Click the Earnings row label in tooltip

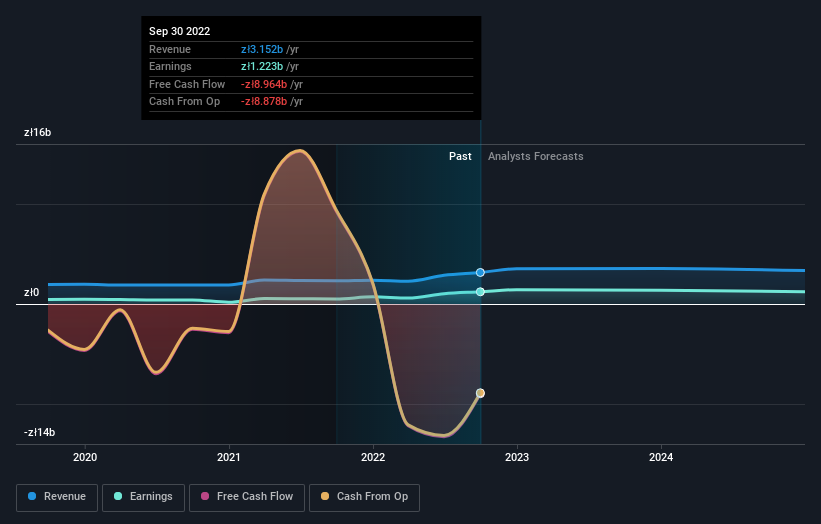[x=170, y=66]
